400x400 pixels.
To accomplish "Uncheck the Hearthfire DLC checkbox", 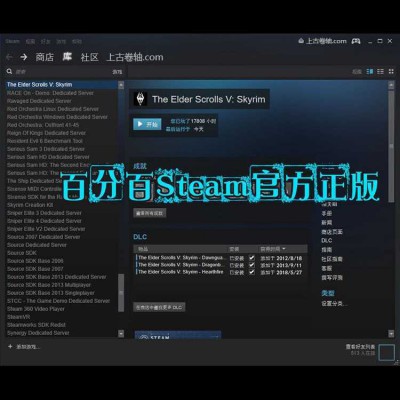I will [x=252, y=272].
